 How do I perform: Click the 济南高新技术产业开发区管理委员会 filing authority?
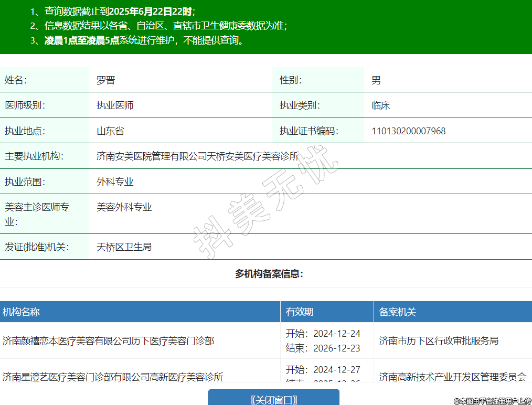[x=452, y=377]
